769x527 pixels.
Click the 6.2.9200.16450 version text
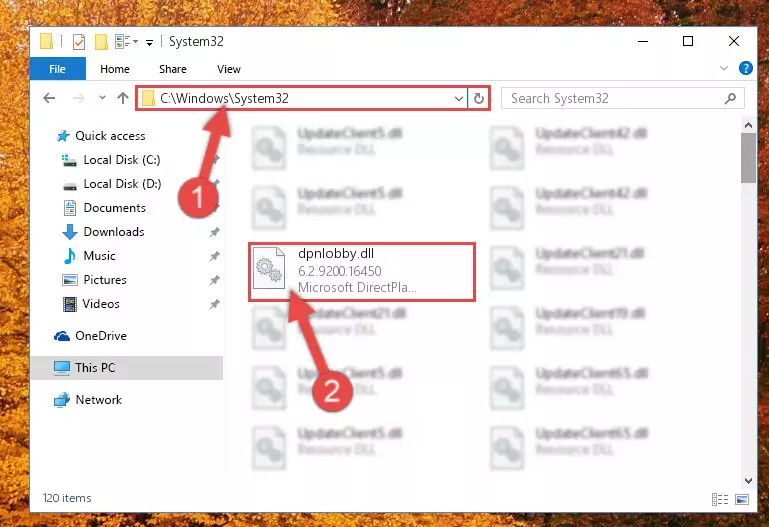pyautogui.click(x=339, y=271)
